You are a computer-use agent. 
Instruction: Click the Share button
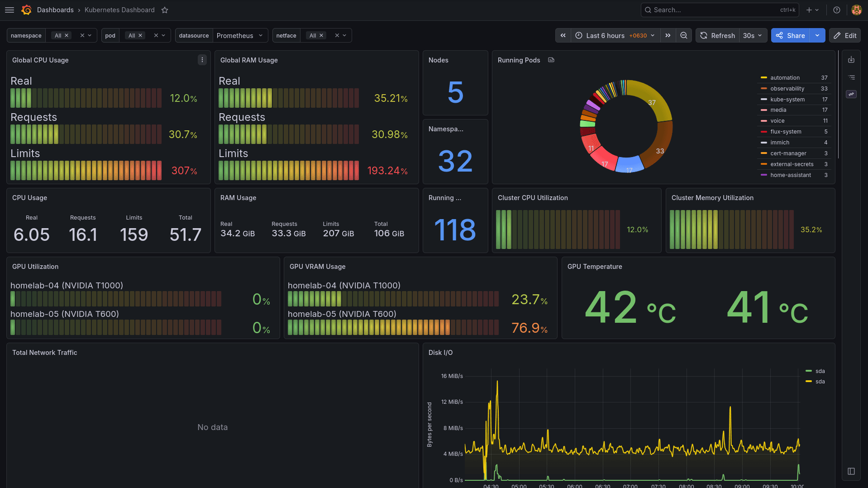click(791, 35)
